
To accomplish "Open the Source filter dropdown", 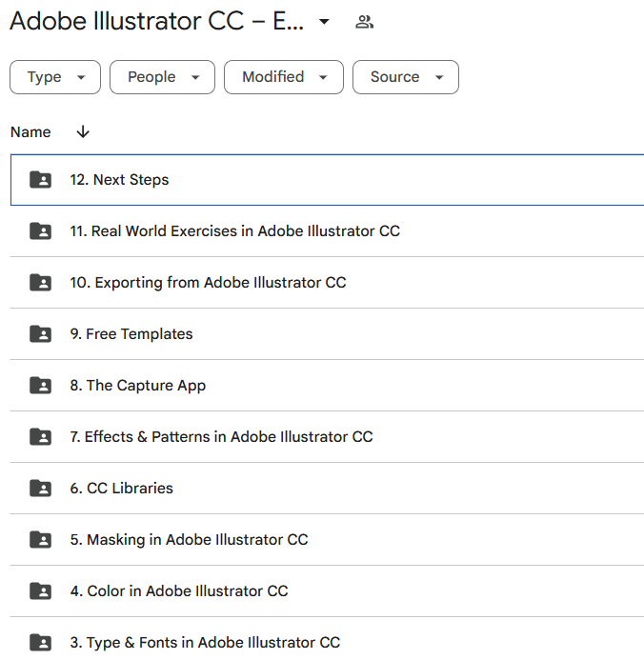I will point(406,77).
